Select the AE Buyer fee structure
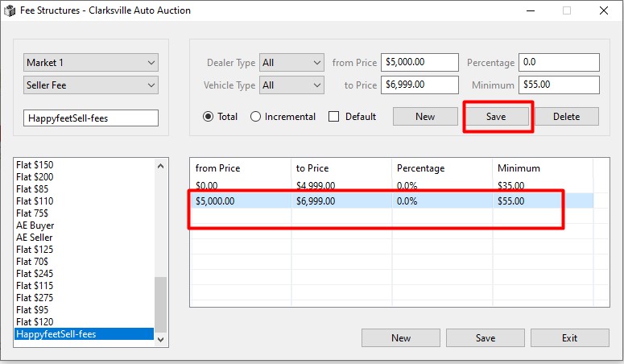Image resolution: width=624 pixels, height=364 pixels. 35,225
